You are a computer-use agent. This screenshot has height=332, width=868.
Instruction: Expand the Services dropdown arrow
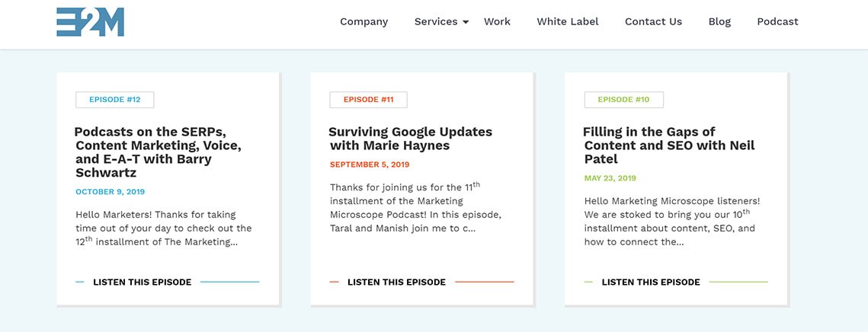pyautogui.click(x=466, y=22)
